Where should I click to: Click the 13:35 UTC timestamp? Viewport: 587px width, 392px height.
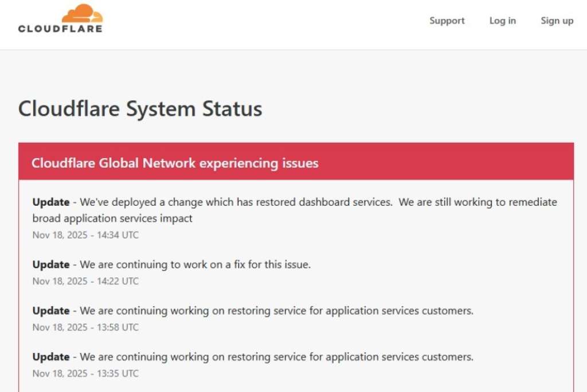point(85,374)
